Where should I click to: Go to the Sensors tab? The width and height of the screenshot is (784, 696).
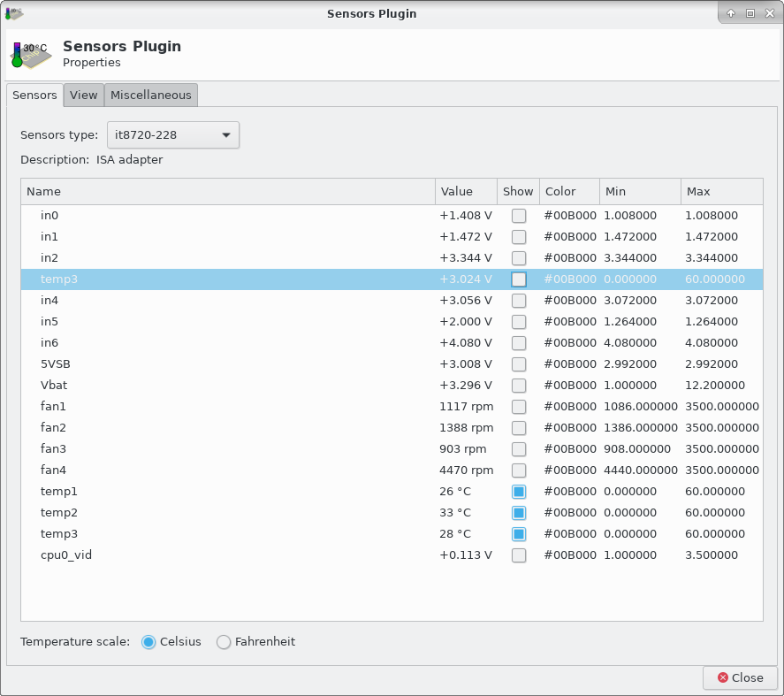click(34, 96)
